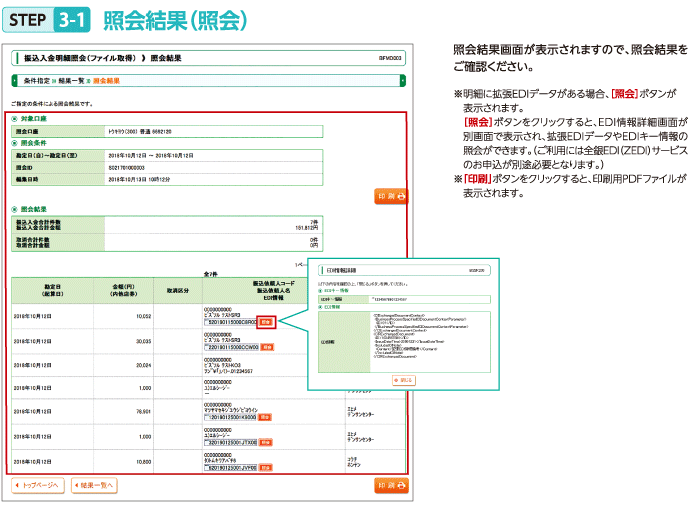Click the 金額(円) column header
Screen dimensions: 688x506
123,290
